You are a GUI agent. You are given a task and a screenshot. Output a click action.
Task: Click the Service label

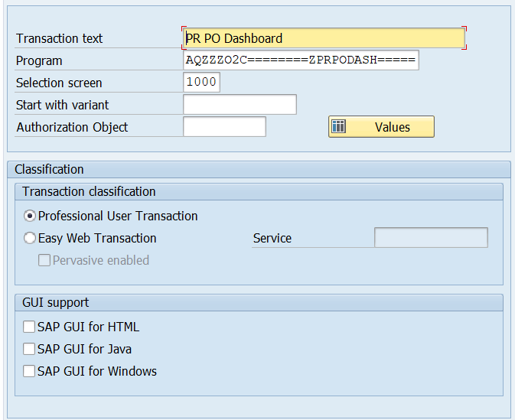(x=272, y=238)
